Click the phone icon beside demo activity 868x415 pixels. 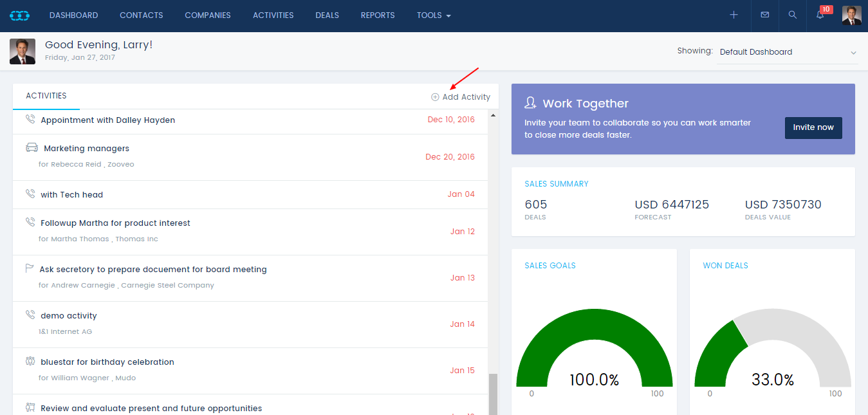coord(30,315)
